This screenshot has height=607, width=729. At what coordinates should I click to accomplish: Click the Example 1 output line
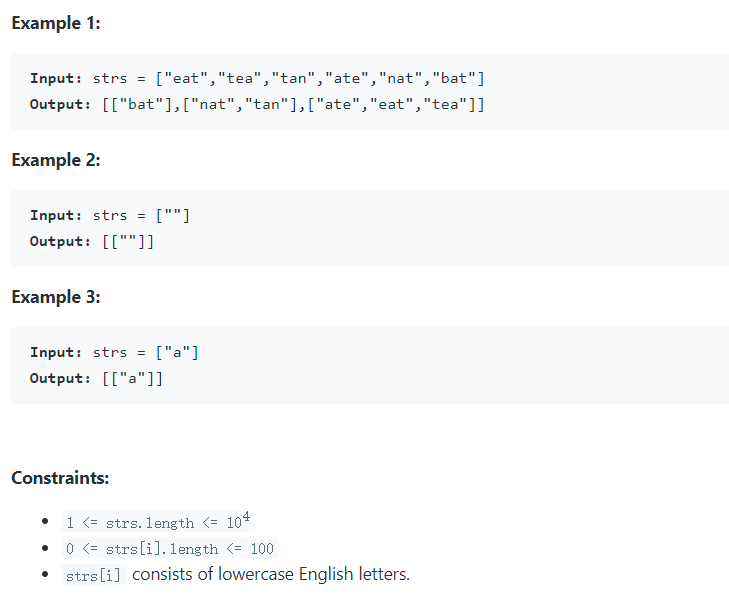257,105
